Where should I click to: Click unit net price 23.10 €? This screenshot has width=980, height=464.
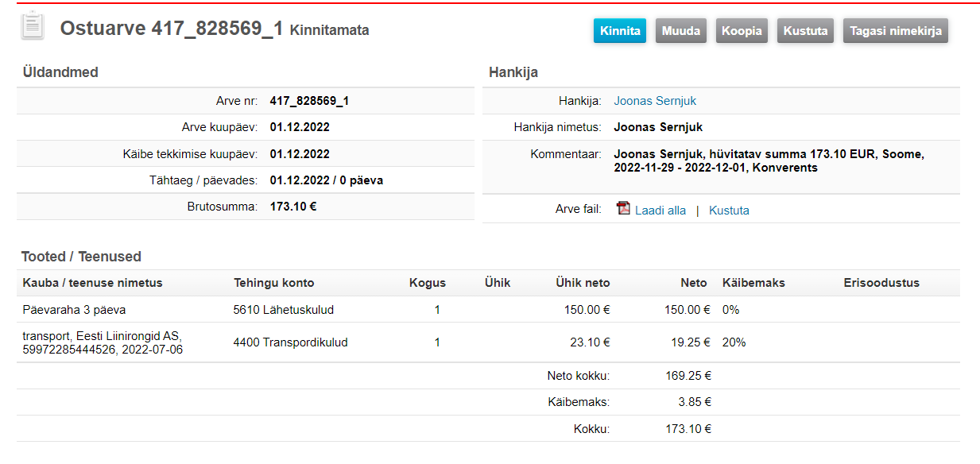pyautogui.click(x=590, y=342)
